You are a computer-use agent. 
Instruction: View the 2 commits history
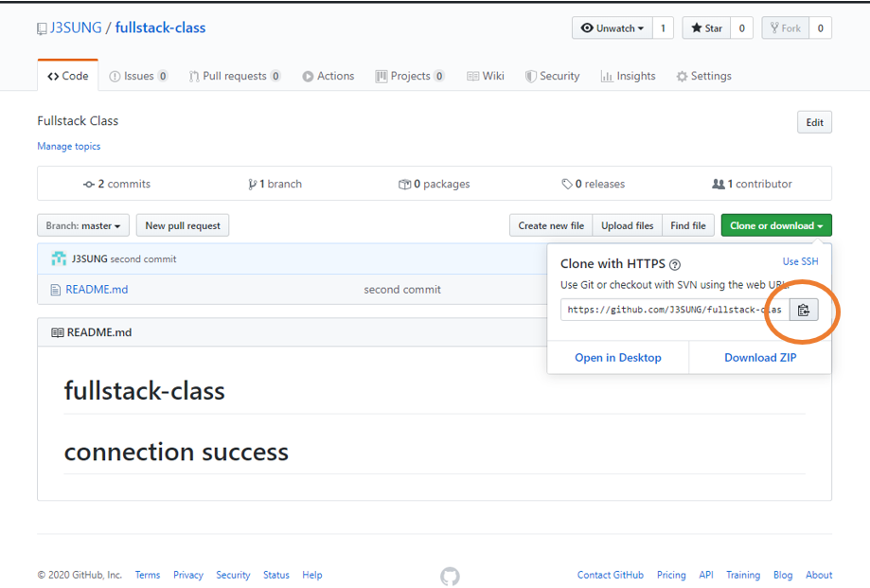(x=116, y=184)
